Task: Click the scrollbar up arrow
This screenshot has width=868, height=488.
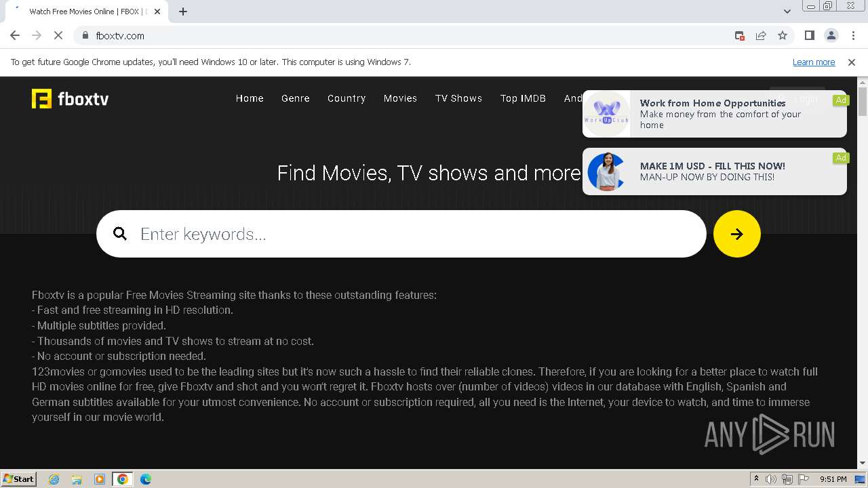Action: 863,81
